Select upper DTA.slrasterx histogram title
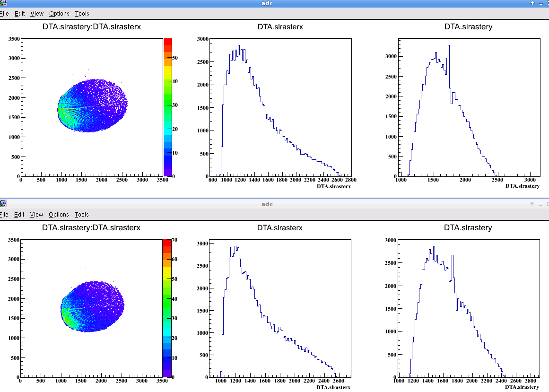Screen dimensions: 549x392 click(280, 27)
